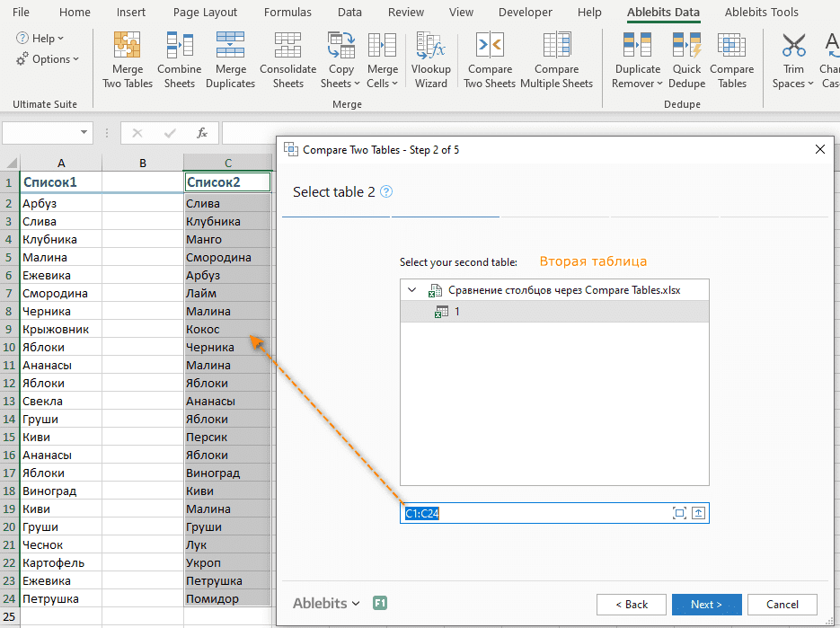Select worksheet 1 in the table tree
This screenshot has width=840, height=628.
tap(456, 312)
